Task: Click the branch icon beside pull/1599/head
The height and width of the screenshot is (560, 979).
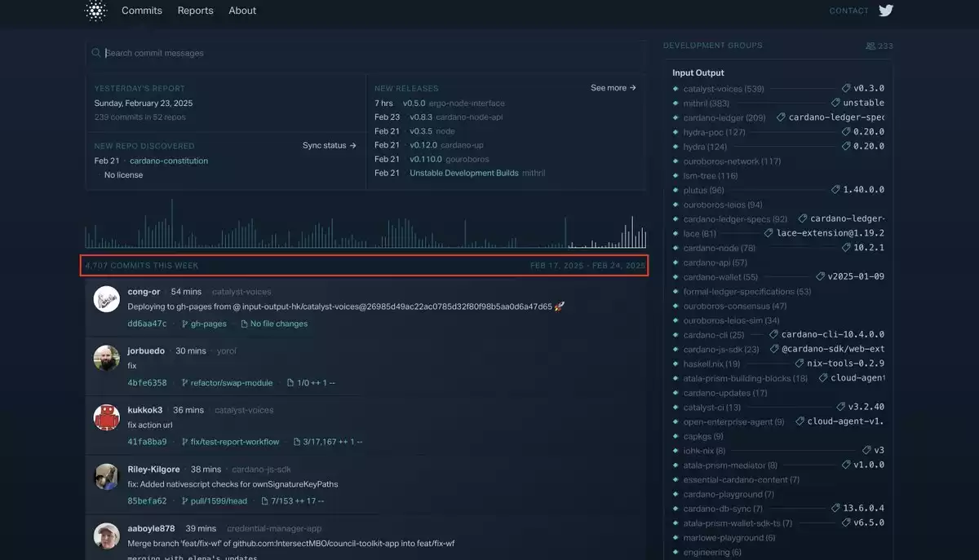Action: click(184, 500)
